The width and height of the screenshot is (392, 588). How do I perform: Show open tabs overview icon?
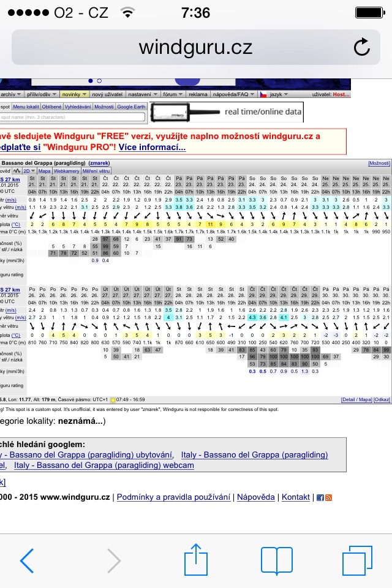pyautogui.click(x=357, y=560)
